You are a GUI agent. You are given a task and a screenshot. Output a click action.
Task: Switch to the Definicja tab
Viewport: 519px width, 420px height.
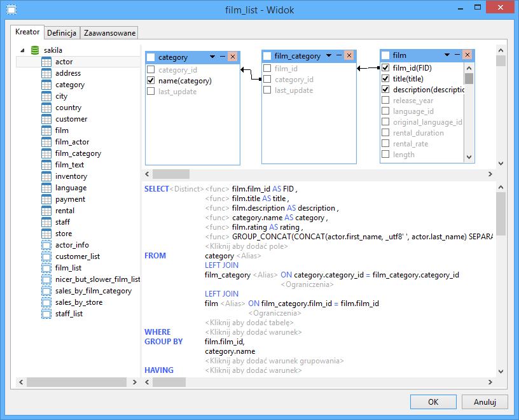click(x=62, y=33)
